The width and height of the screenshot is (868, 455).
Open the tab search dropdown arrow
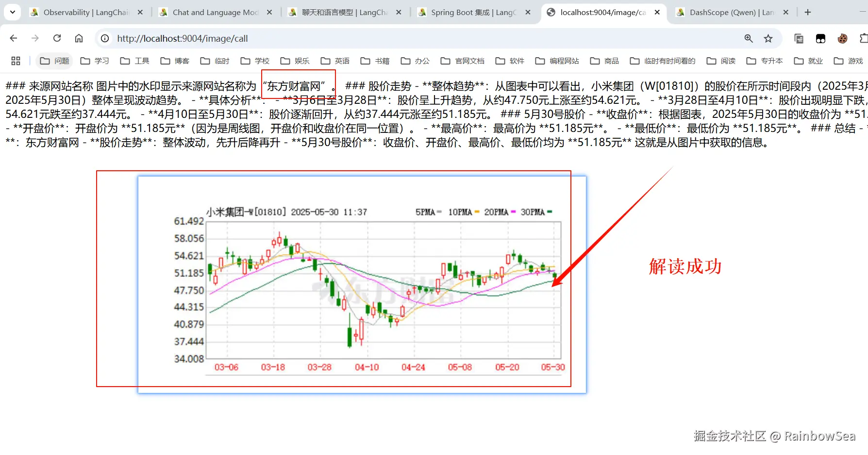click(x=12, y=12)
